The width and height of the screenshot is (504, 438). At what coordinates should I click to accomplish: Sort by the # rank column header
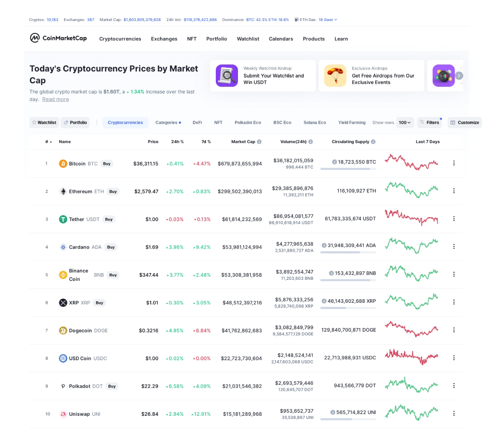pos(48,142)
